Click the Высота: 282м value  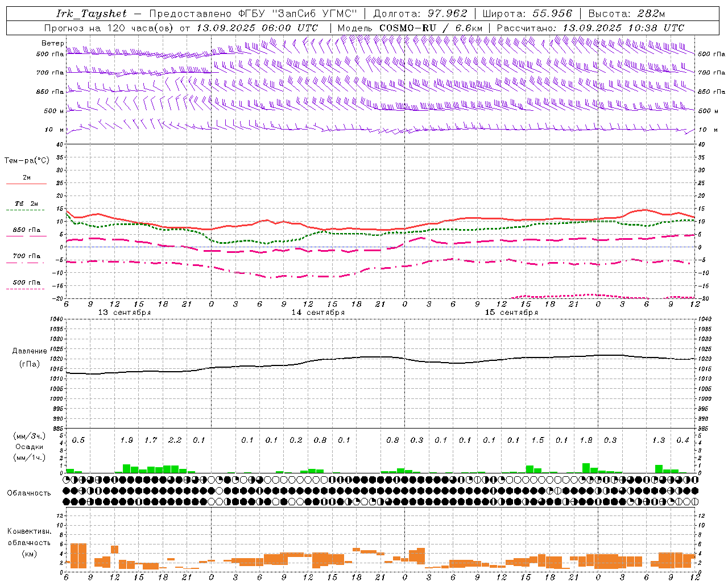point(626,14)
